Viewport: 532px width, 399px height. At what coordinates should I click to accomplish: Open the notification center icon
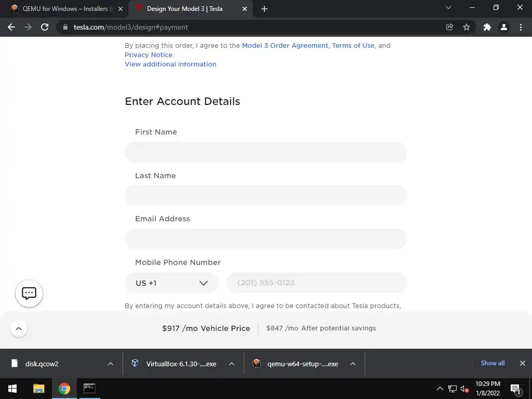[515, 389]
